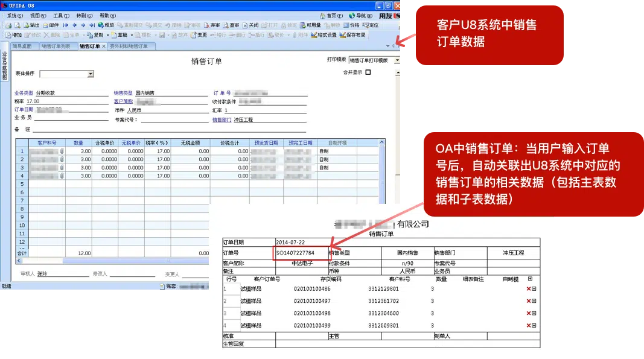The height and width of the screenshot is (359, 644).
Task: Click the print icon in the toolbar
Action: tap(8, 25)
